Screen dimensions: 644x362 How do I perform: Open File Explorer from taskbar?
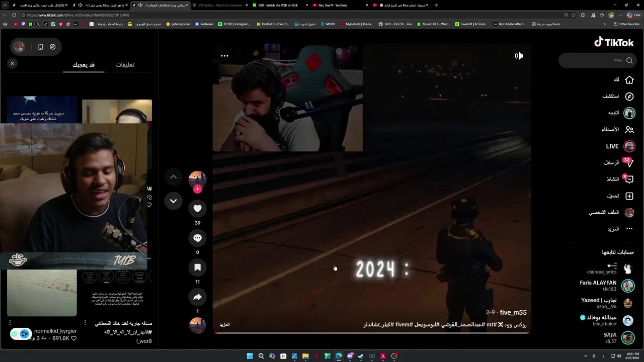[x=305, y=356]
